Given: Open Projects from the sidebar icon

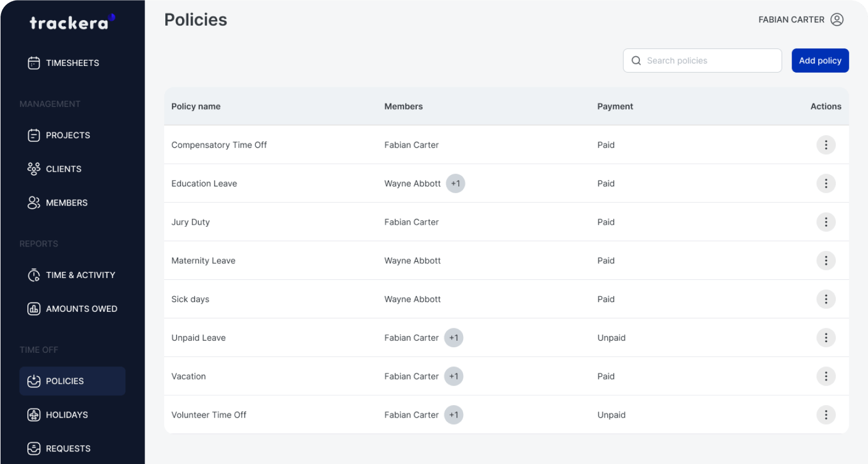Looking at the screenshot, I should point(34,135).
